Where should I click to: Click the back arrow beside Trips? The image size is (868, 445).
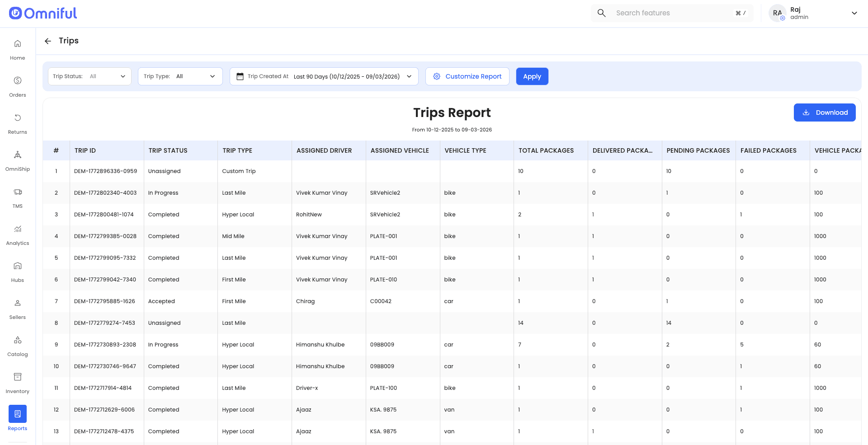(x=48, y=41)
